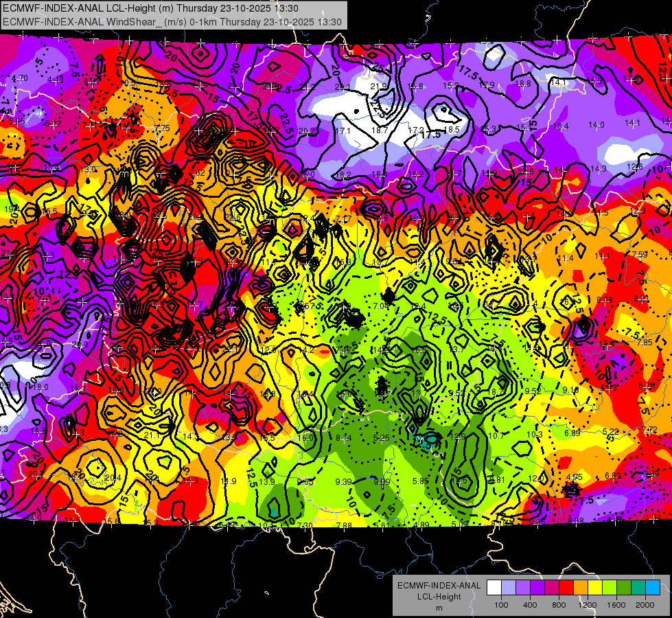Image resolution: width=672 pixels, height=618 pixels.
Task: Click the orange swatch in the legend
Action: (581, 588)
